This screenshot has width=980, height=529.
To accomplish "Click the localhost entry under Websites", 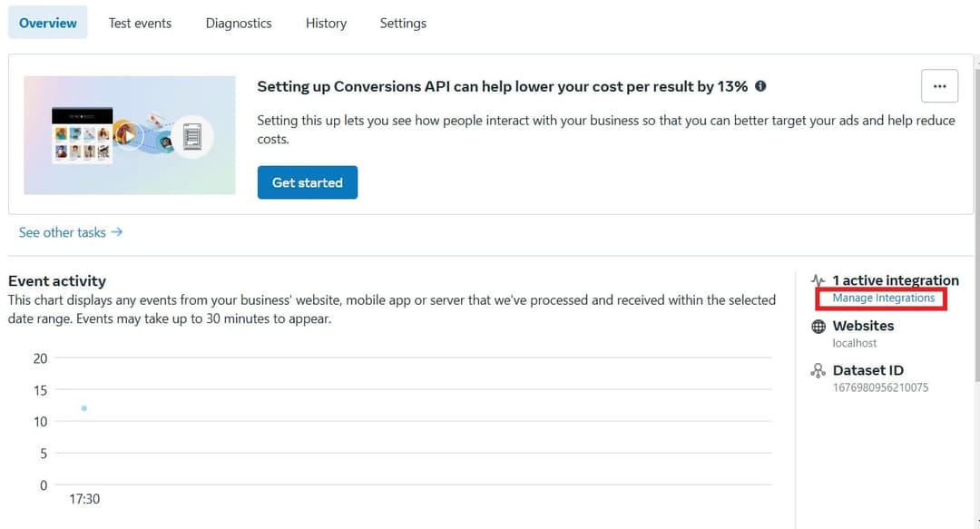I will point(854,343).
